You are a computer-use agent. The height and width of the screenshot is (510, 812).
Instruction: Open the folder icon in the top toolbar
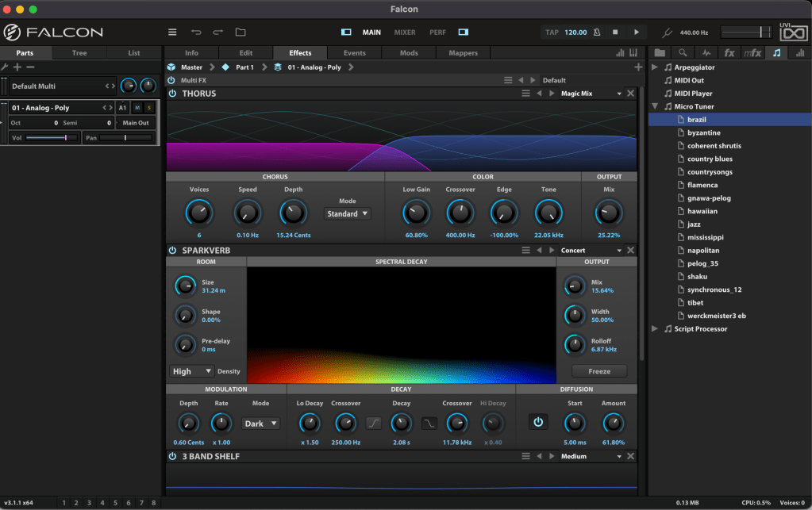click(x=241, y=32)
